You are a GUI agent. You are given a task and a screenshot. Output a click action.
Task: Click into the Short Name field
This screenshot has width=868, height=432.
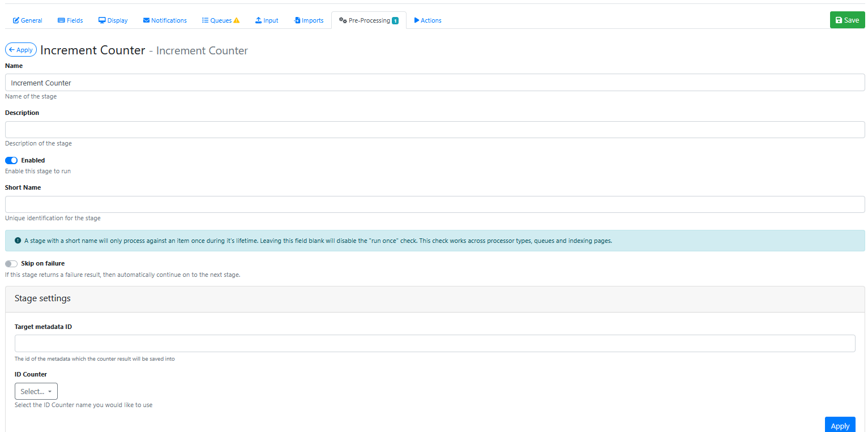(x=435, y=204)
